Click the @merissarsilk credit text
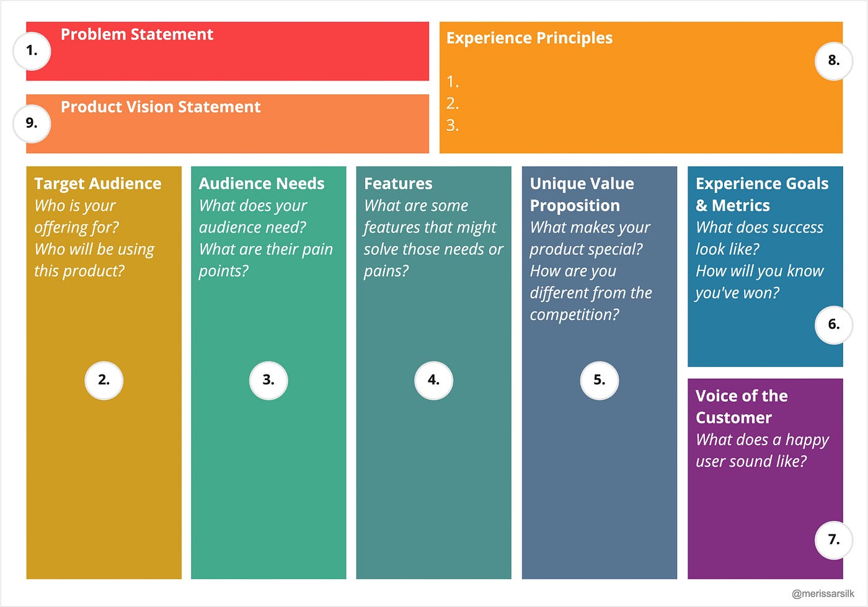This screenshot has height=607, width=868. click(823, 593)
